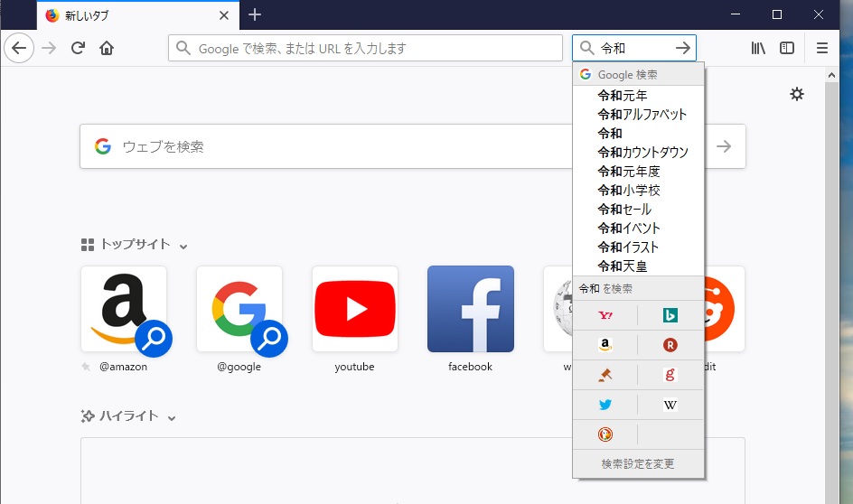Search 令和 with Bing engine

670,315
